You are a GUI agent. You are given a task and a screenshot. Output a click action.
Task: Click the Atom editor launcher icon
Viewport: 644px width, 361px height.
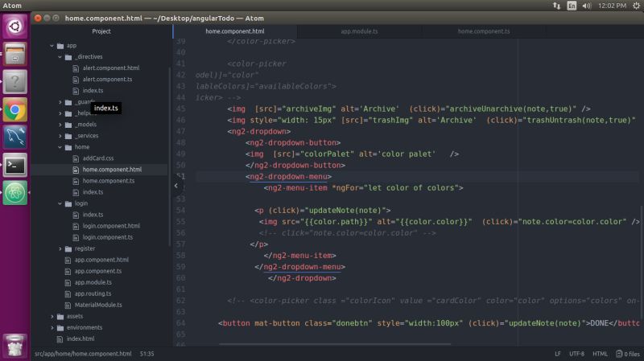pyautogui.click(x=15, y=193)
